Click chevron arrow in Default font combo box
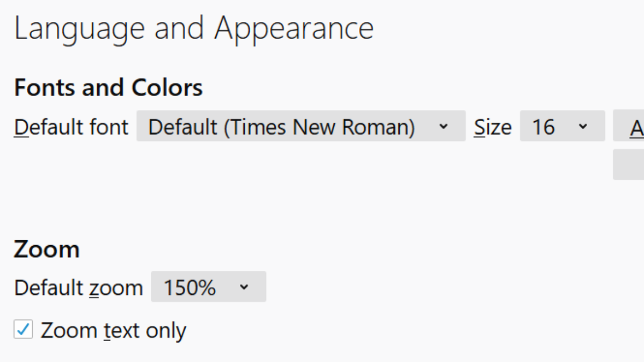644x362 pixels. pyautogui.click(x=443, y=127)
